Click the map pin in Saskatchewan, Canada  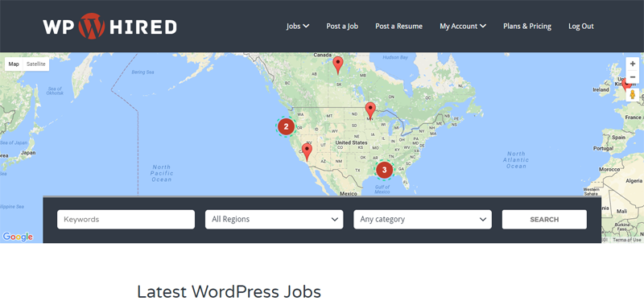pyautogui.click(x=337, y=66)
